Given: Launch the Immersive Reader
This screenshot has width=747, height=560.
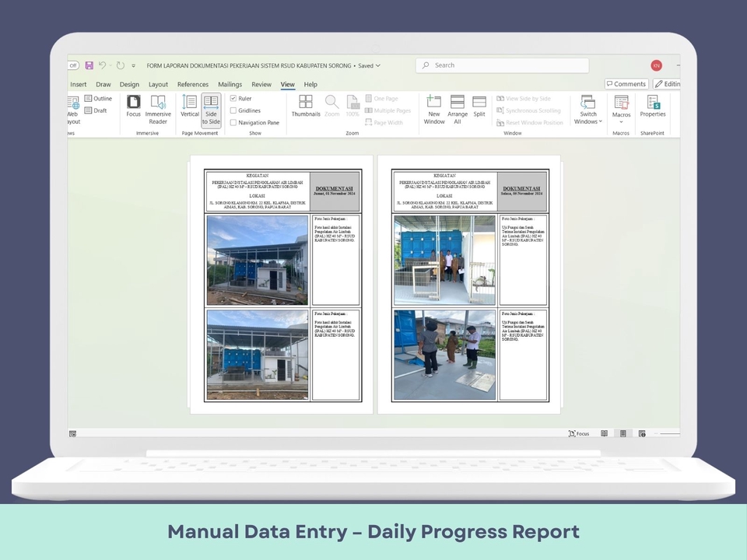Looking at the screenshot, I should (158, 107).
